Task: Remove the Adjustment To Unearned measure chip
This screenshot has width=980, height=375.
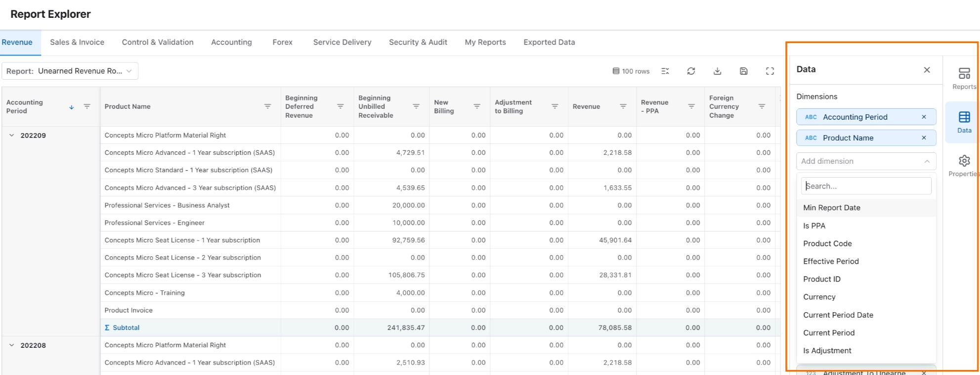Action: 924,373
